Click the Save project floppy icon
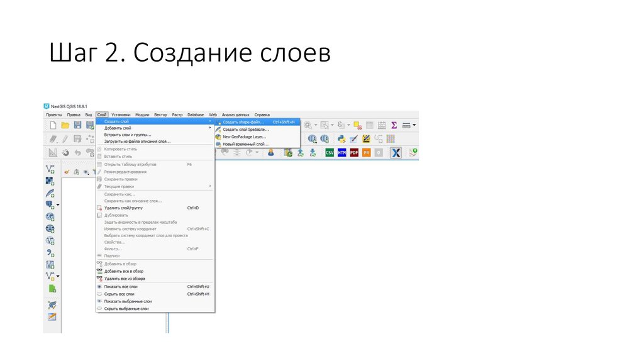Viewport: 644px width, 361px height. 77,125
